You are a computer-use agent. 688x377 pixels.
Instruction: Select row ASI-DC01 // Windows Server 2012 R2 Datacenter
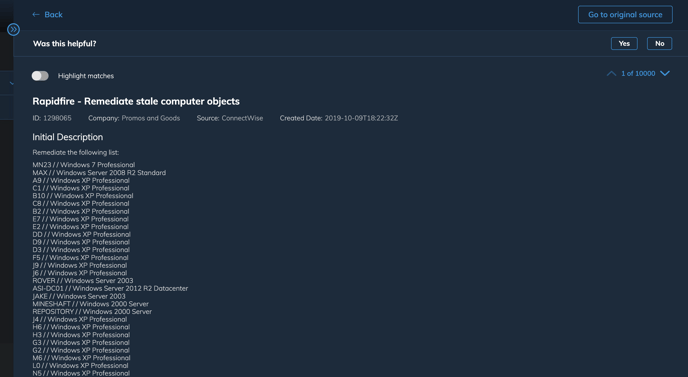point(110,288)
